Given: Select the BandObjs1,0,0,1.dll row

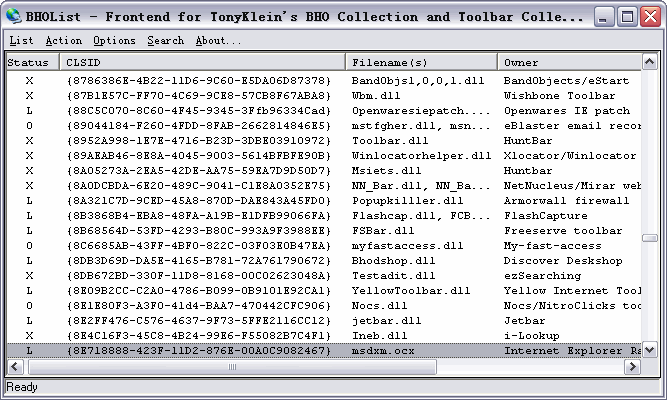Looking at the screenshot, I should pos(324,80).
